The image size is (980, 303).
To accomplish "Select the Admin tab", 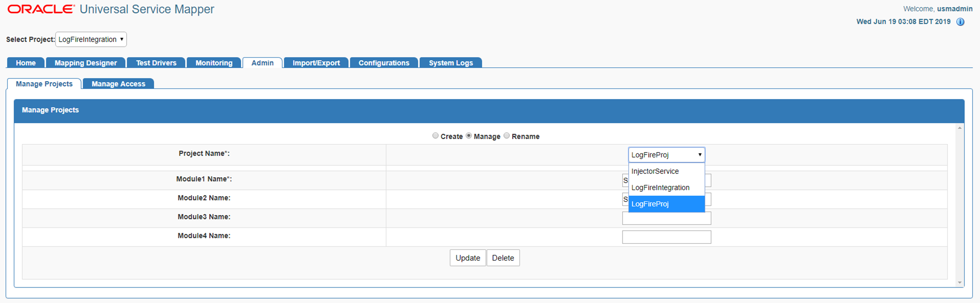I will pyautogui.click(x=263, y=63).
